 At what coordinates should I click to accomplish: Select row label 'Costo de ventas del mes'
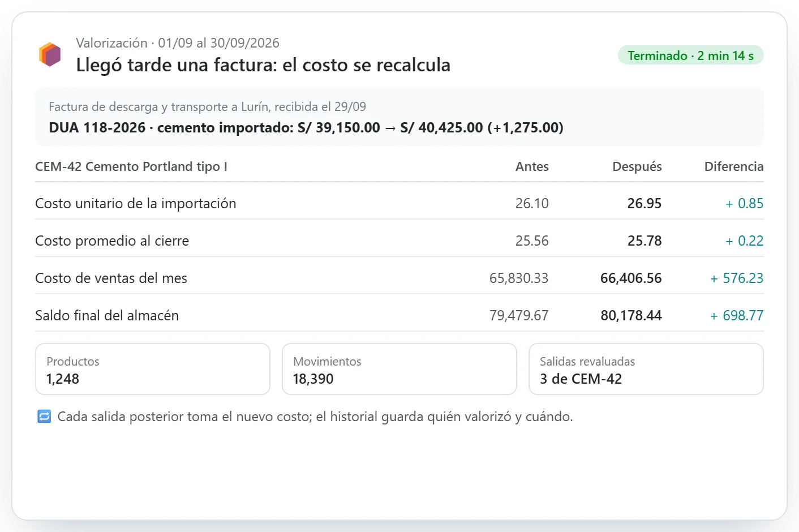pos(111,278)
